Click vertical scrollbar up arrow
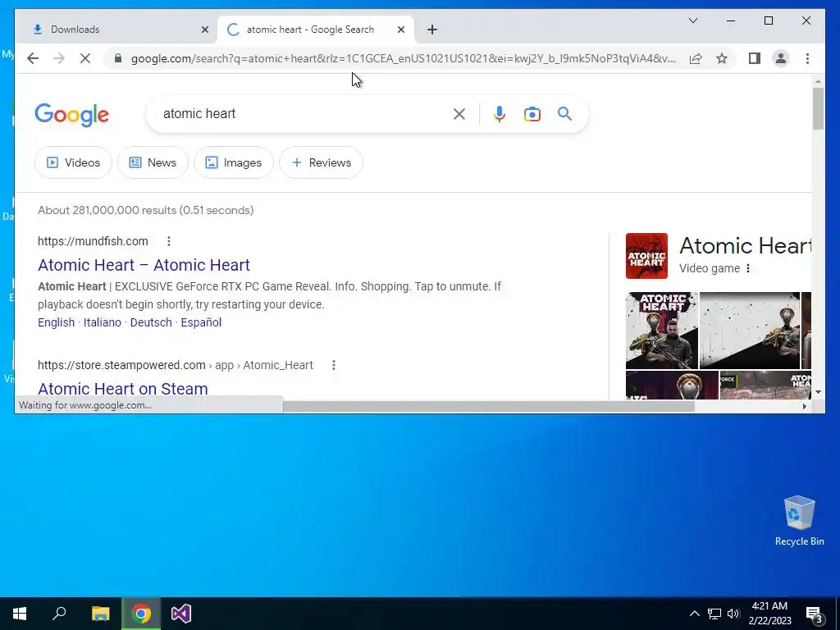This screenshot has width=840, height=630. [818, 81]
